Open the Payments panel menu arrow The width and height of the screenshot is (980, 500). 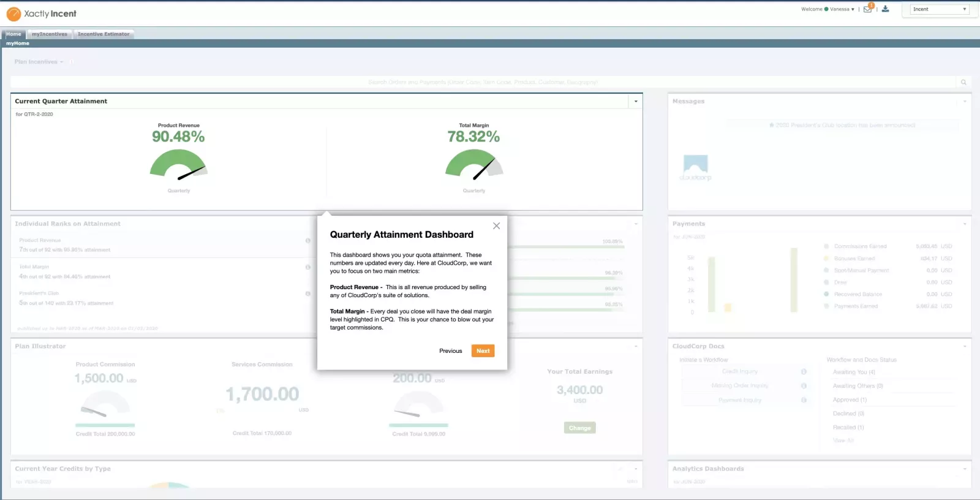click(x=965, y=224)
